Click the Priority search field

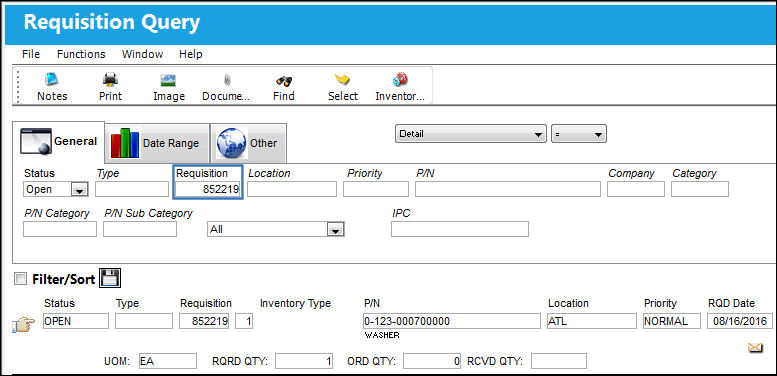pos(376,189)
